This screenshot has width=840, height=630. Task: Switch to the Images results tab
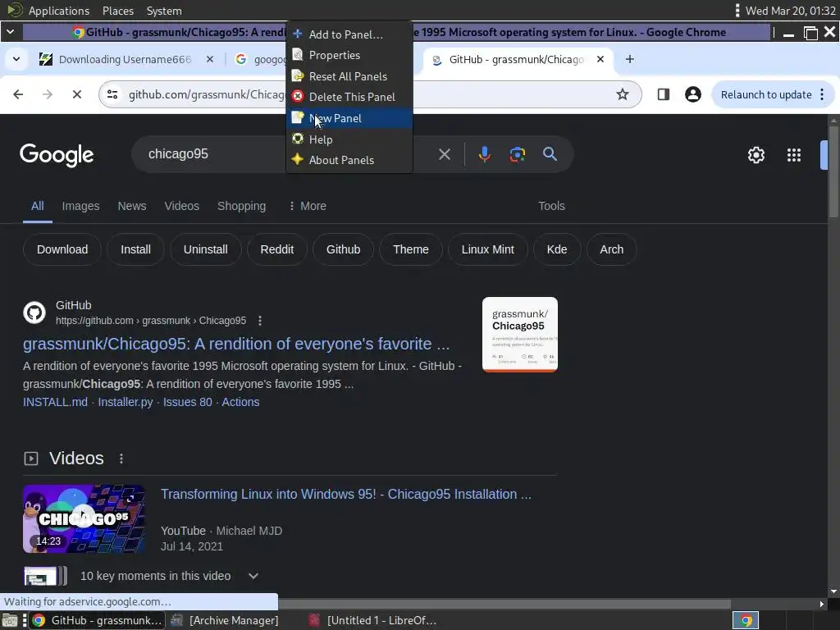pos(80,206)
